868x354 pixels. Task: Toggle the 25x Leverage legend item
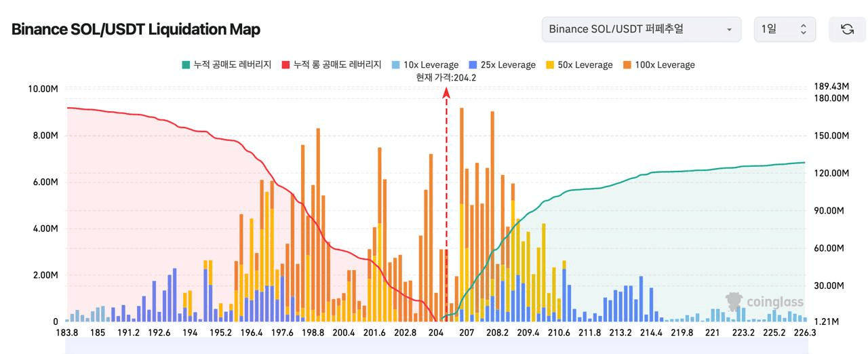click(501, 65)
